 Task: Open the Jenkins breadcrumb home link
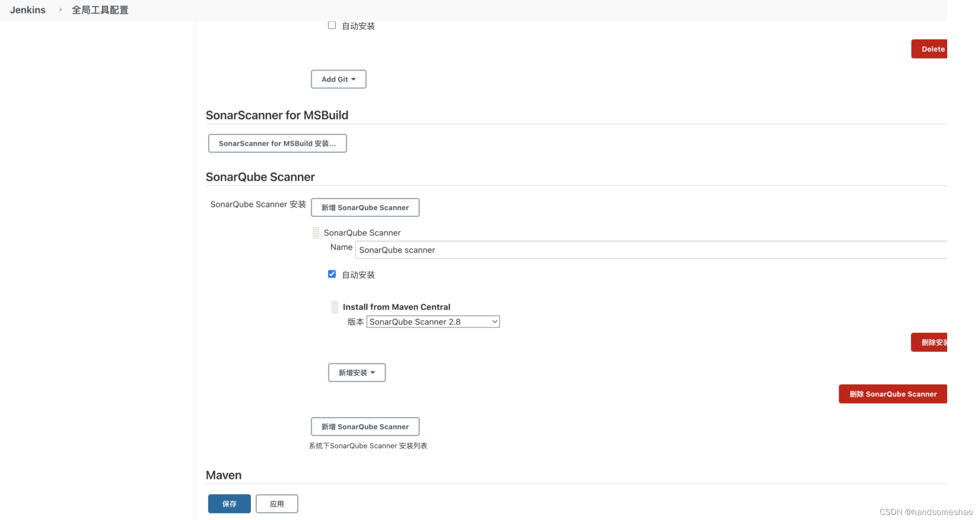[28, 10]
